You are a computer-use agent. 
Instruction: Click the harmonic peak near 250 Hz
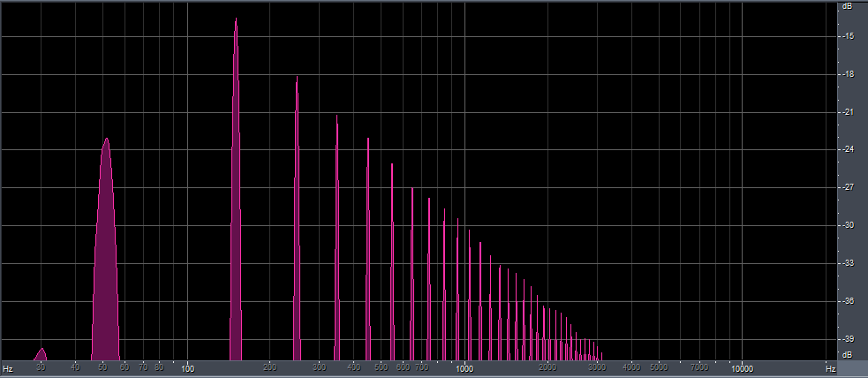click(x=297, y=218)
